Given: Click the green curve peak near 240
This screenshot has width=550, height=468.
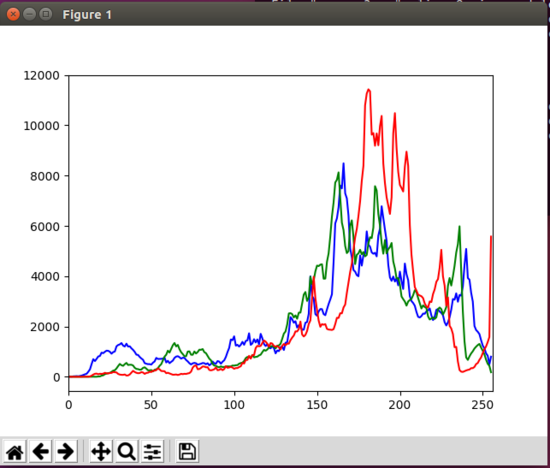Looking at the screenshot, I should [x=459, y=227].
